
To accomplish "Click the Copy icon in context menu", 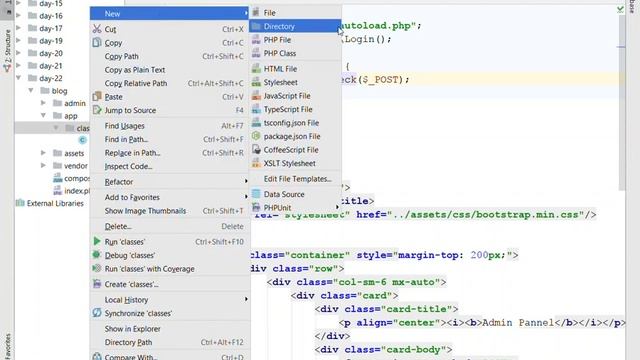I will [97, 42].
